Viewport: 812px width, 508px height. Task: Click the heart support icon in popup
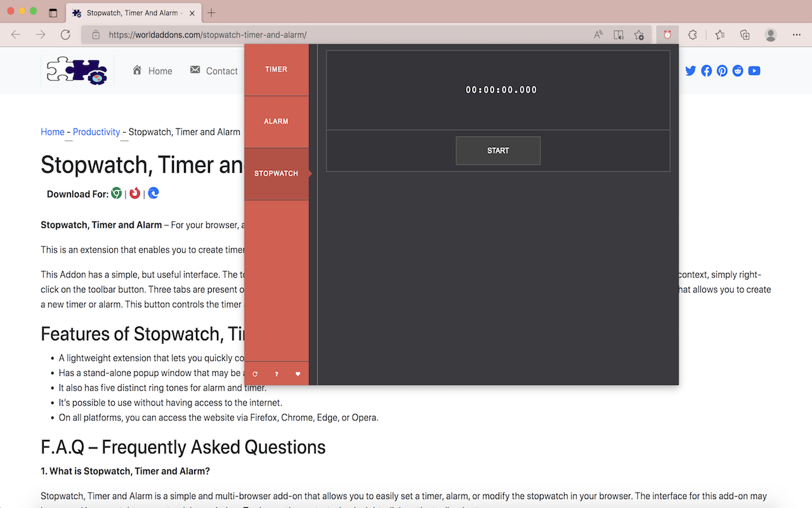click(298, 374)
